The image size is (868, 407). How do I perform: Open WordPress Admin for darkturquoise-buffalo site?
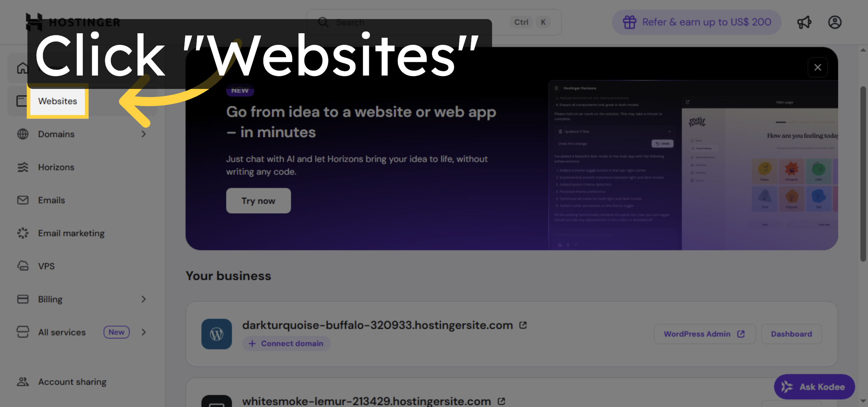(x=704, y=334)
